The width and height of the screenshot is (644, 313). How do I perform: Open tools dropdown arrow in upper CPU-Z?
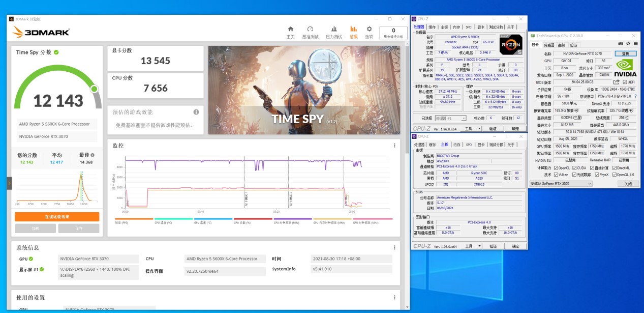click(480, 129)
